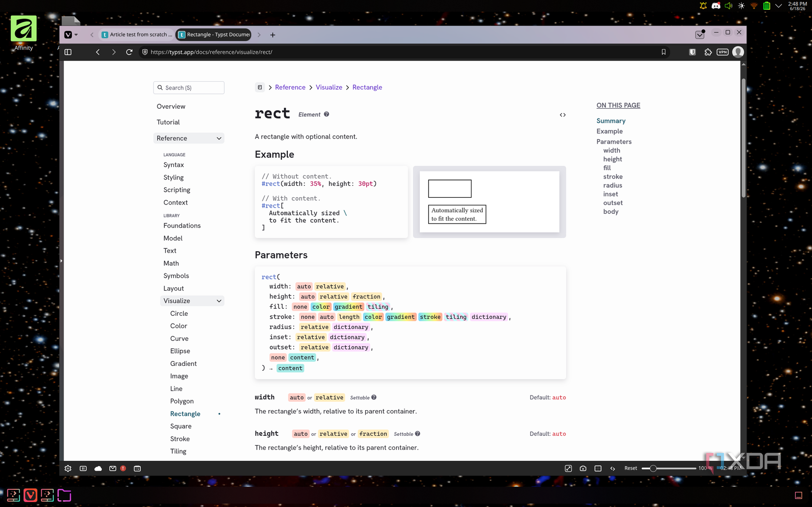Open Tiling under Visualize
Screen dimensions: 812x507
click(x=178, y=451)
